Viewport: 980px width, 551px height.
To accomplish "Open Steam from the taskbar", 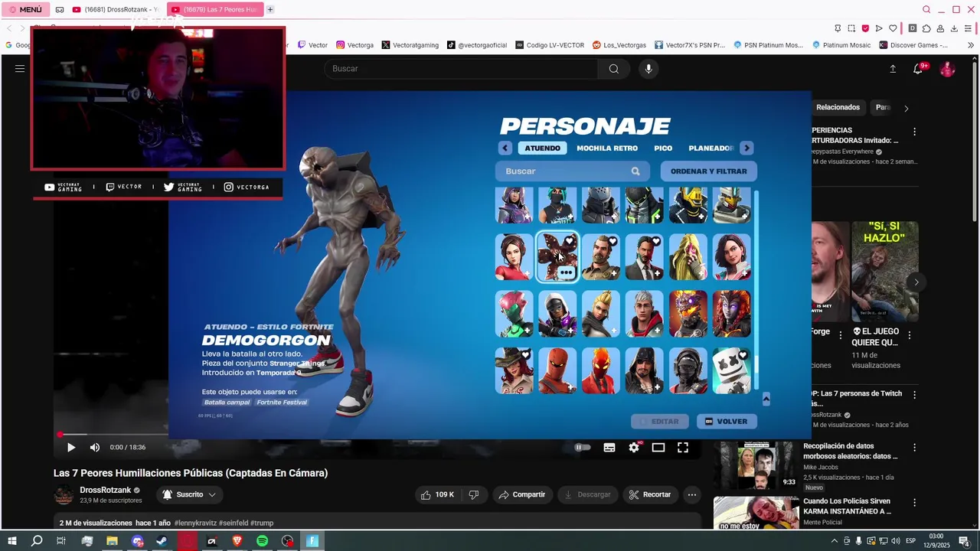I will coord(162,541).
